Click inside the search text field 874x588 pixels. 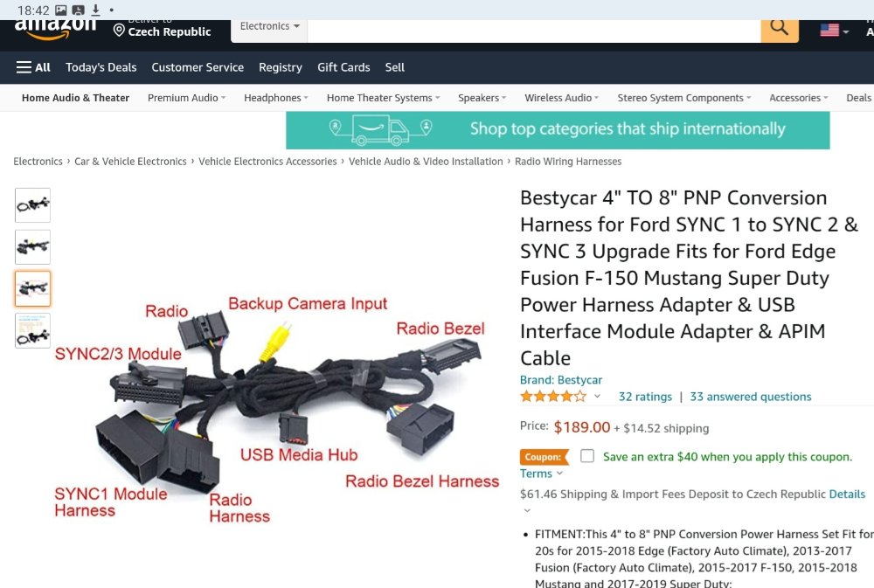coord(533,30)
